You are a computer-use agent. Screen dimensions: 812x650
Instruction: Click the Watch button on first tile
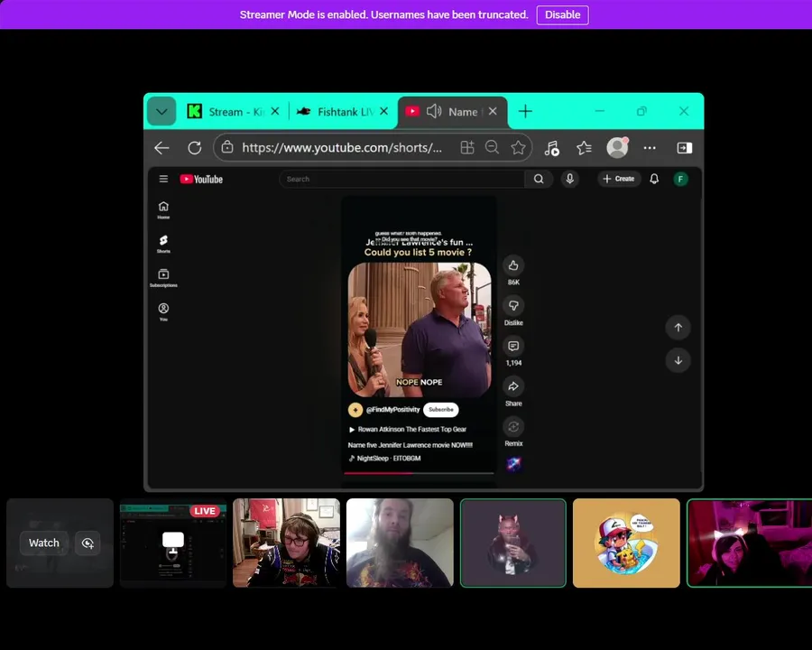click(44, 543)
